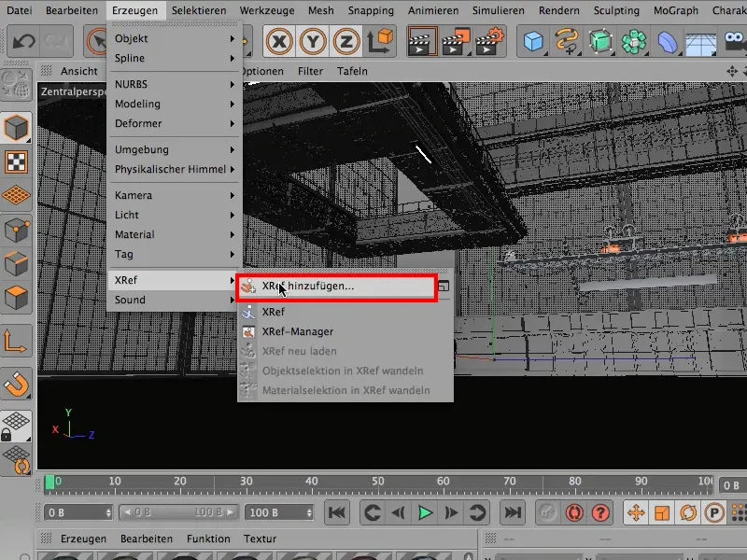Expand the Physikalischer Himmel submenu
Image resolution: width=747 pixels, height=560 pixels.
tap(175, 169)
